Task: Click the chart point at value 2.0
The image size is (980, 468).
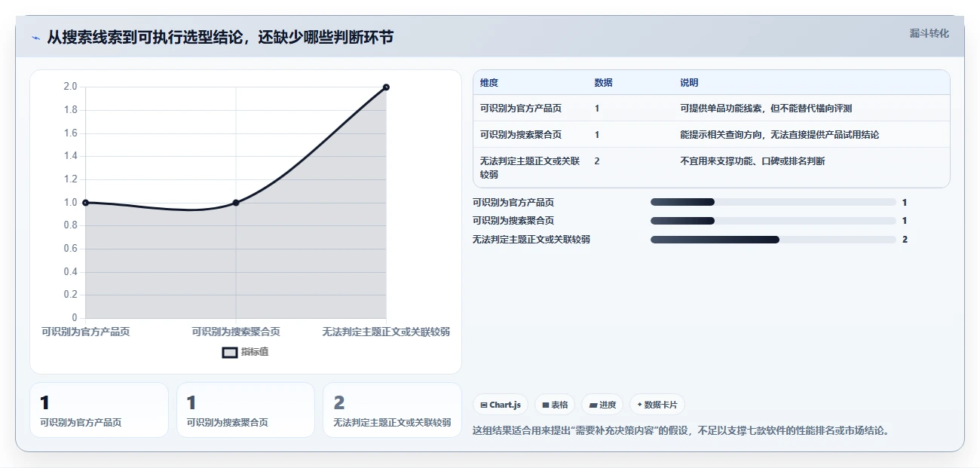Action: click(x=386, y=87)
